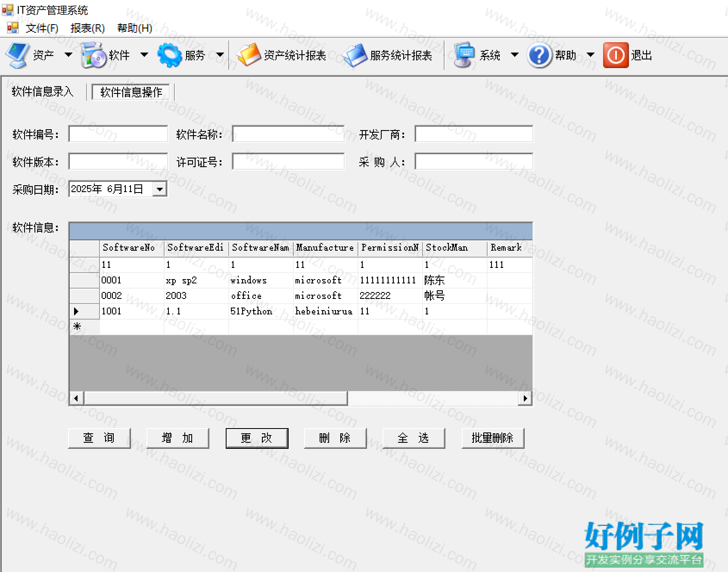Select the row header of row 0001
The image size is (728, 572).
pos(84,280)
